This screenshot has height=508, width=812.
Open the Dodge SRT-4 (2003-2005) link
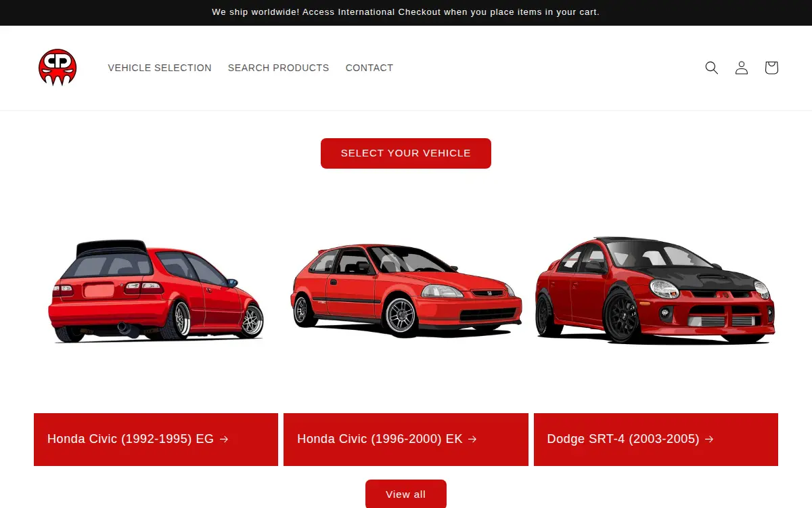(631, 439)
